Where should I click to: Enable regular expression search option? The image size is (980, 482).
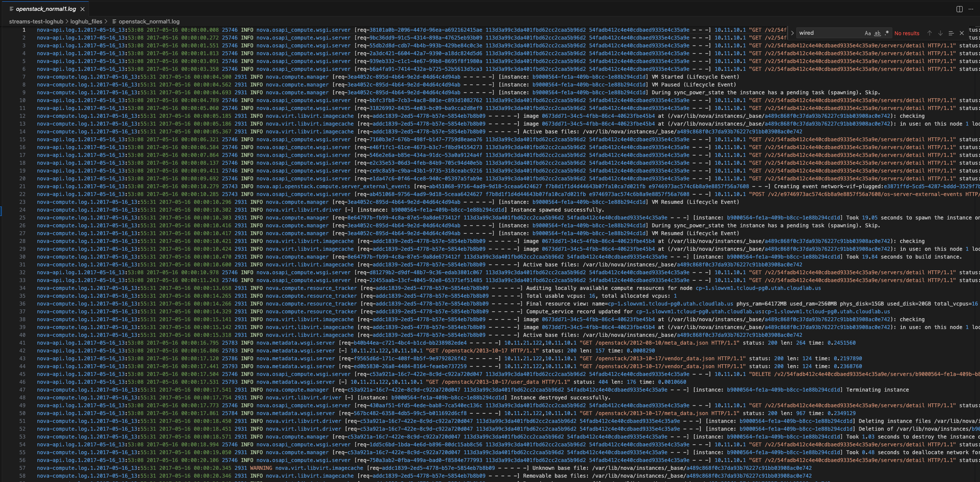point(887,33)
